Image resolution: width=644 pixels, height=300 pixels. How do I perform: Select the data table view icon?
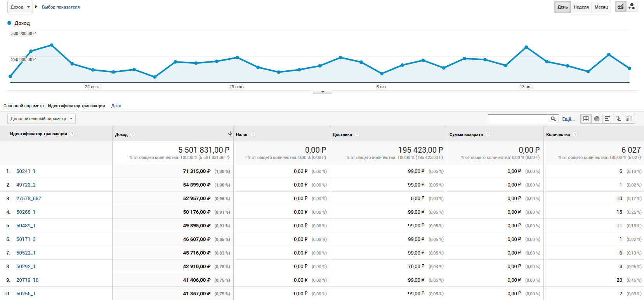click(x=586, y=119)
